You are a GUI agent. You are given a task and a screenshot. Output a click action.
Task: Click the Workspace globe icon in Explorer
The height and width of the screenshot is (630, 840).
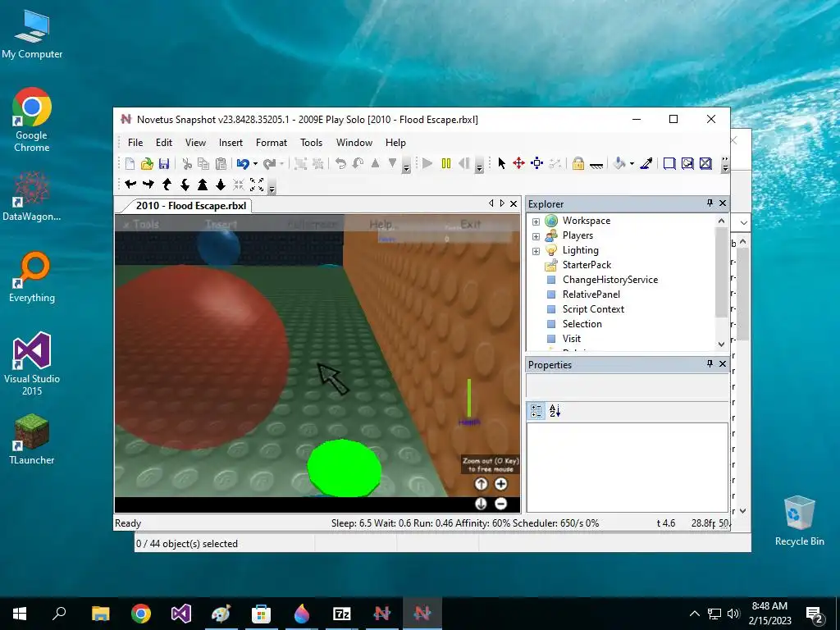point(551,221)
